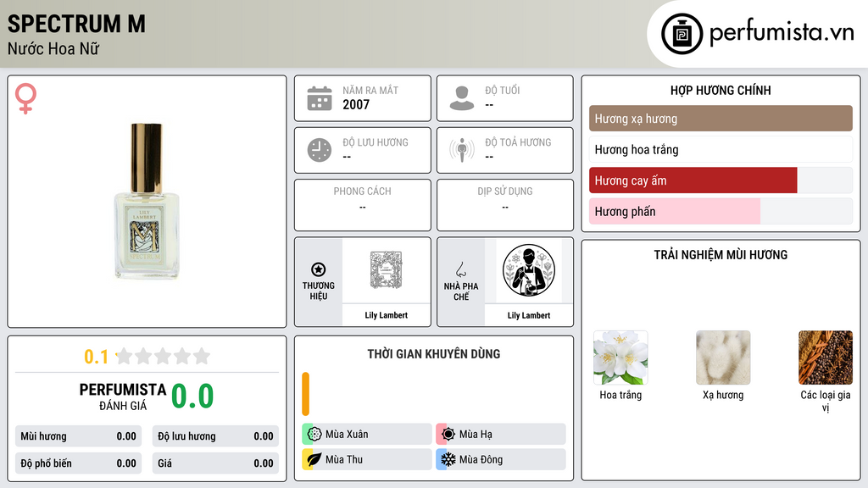Image resolution: width=868 pixels, height=488 pixels.
Task: Click the green 0.0 Perfumista score
Action: (192, 396)
